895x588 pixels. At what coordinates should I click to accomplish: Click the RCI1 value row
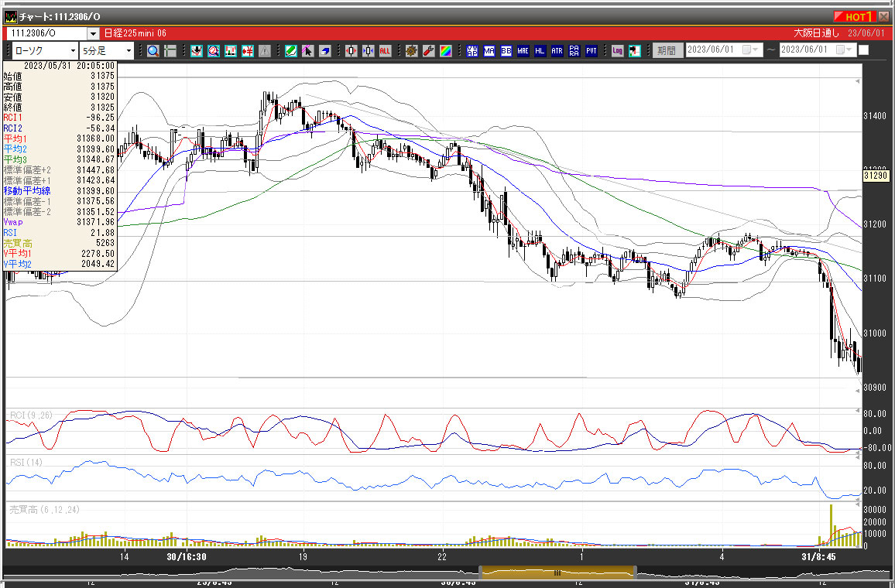60,118
